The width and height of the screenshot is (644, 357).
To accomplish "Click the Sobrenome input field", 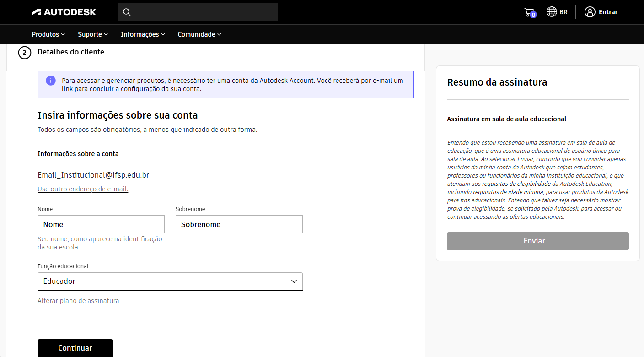I will (x=239, y=224).
